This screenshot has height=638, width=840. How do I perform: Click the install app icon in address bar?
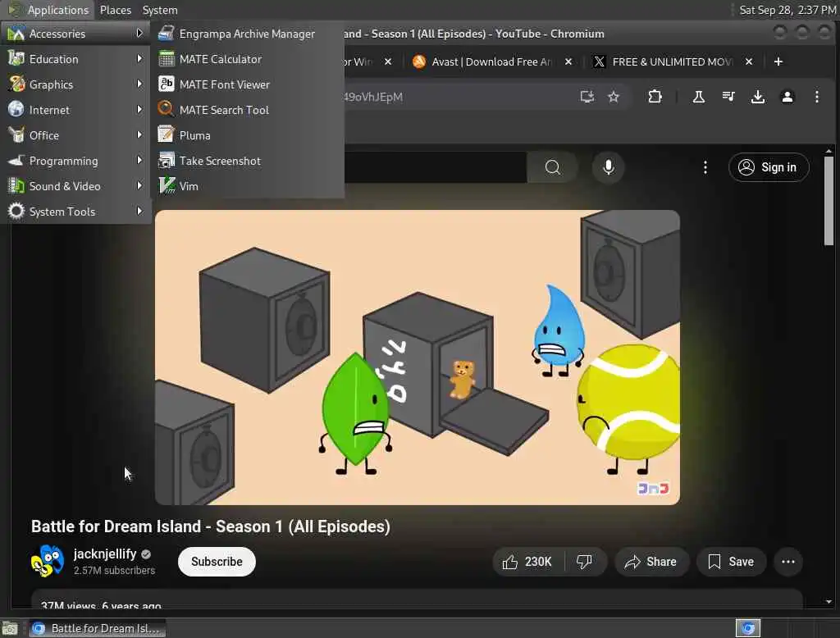(x=587, y=97)
